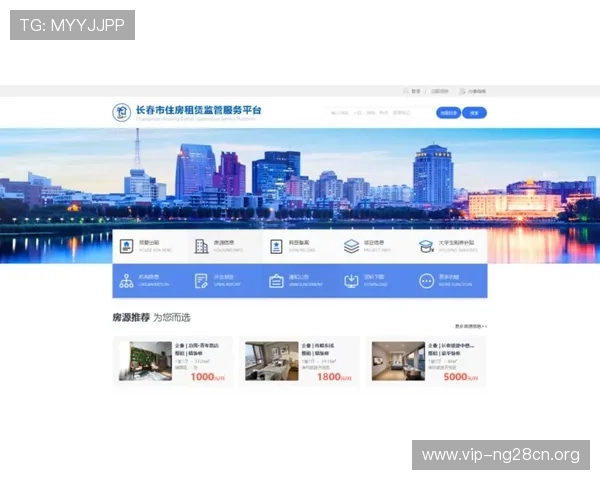This screenshot has width=600, height=480.
Task: Open the 1800 yuan listing photo
Action: pos(272,361)
